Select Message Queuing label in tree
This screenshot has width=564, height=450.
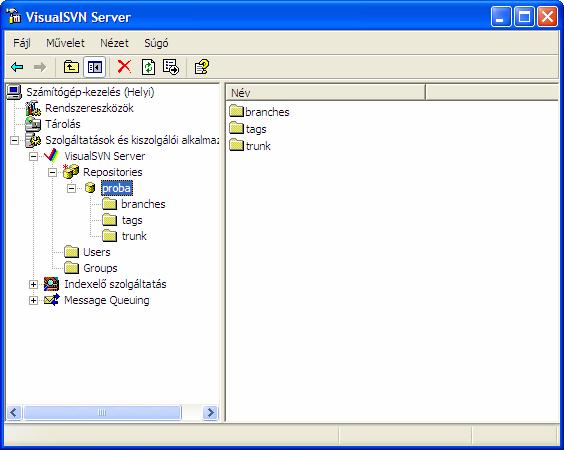pos(106,300)
